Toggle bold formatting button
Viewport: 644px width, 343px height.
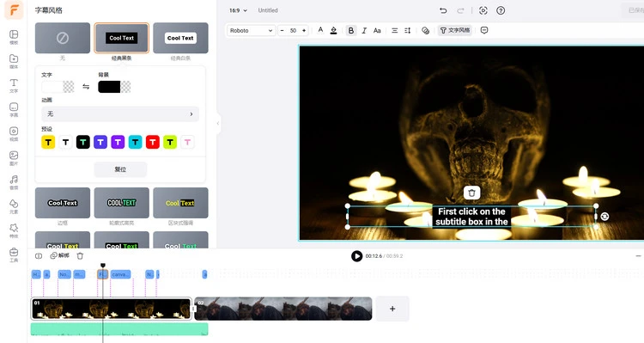[350, 30]
